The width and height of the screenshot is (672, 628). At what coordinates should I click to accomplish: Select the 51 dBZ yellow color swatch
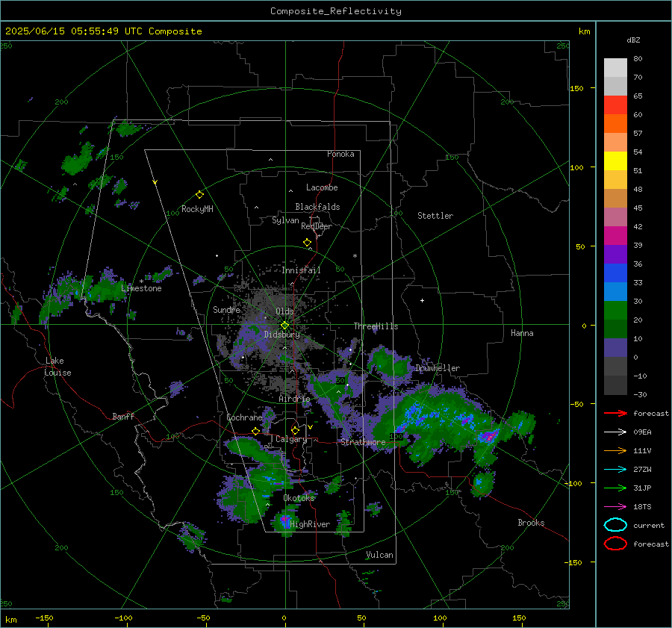point(615,161)
